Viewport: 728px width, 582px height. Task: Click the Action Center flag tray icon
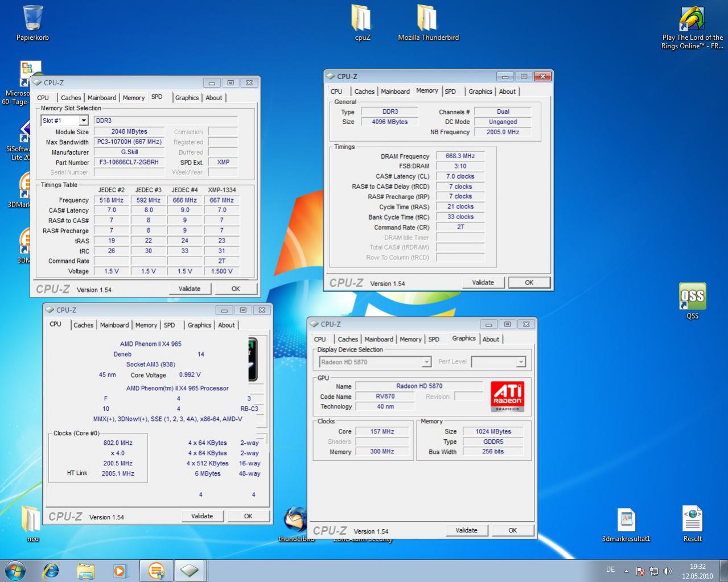[640, 571]
